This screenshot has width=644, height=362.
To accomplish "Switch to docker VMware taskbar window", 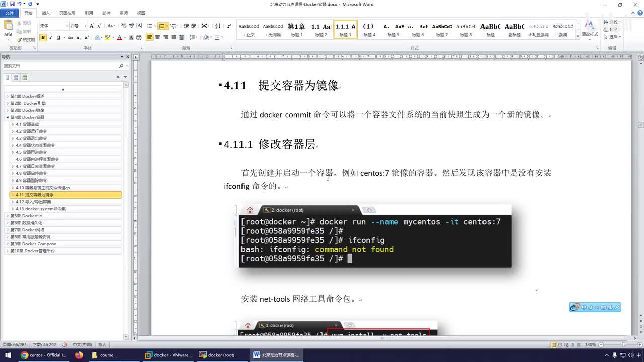I will (168, 355).
